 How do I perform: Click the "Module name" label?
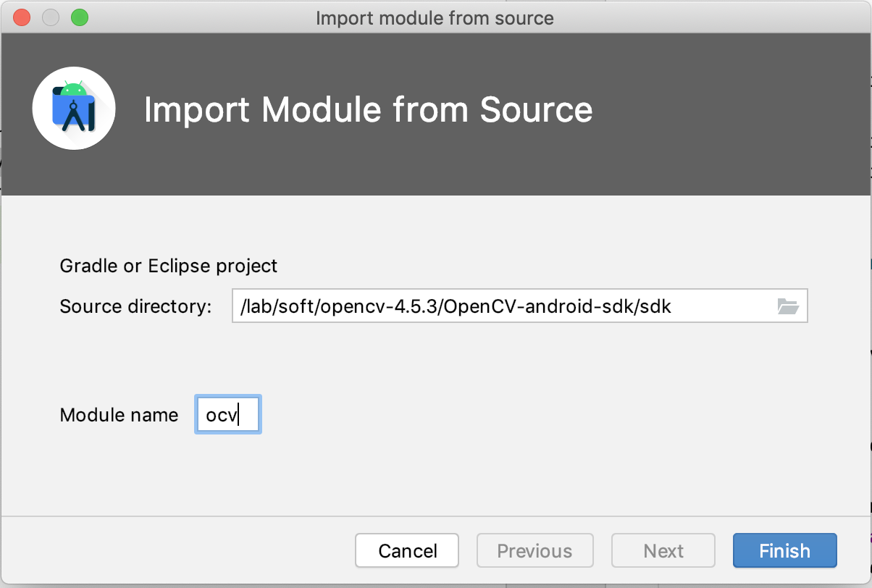pyautogui.click(x=119, y=415)
